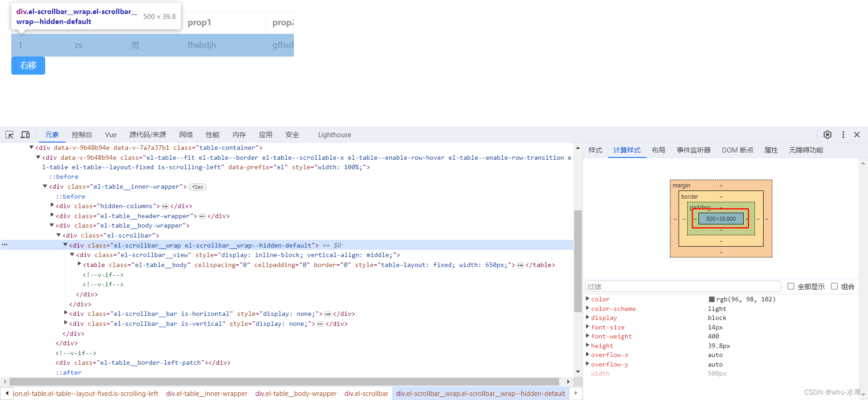Click the DOM tree vertical scrollbar thumb

[x=578, y=261]
